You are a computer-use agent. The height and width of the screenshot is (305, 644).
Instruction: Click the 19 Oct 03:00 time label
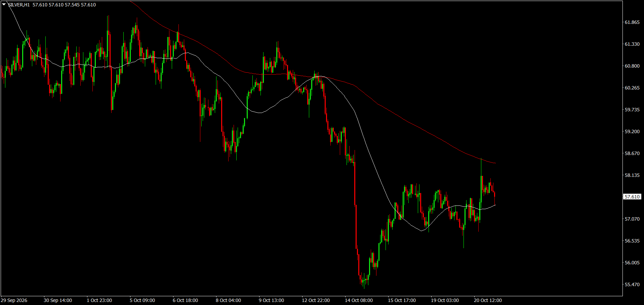(445, 300)
